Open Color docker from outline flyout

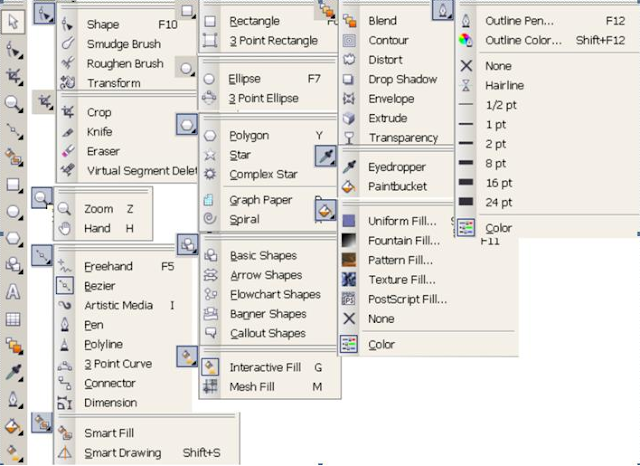[x=498, y=228]
